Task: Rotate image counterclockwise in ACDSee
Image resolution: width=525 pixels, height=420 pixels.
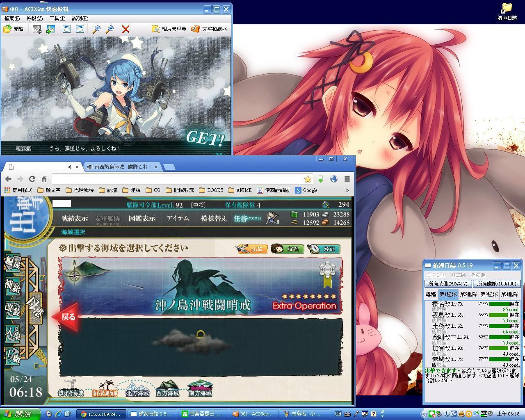Action: pyautogui.click(x=67, y=29)
